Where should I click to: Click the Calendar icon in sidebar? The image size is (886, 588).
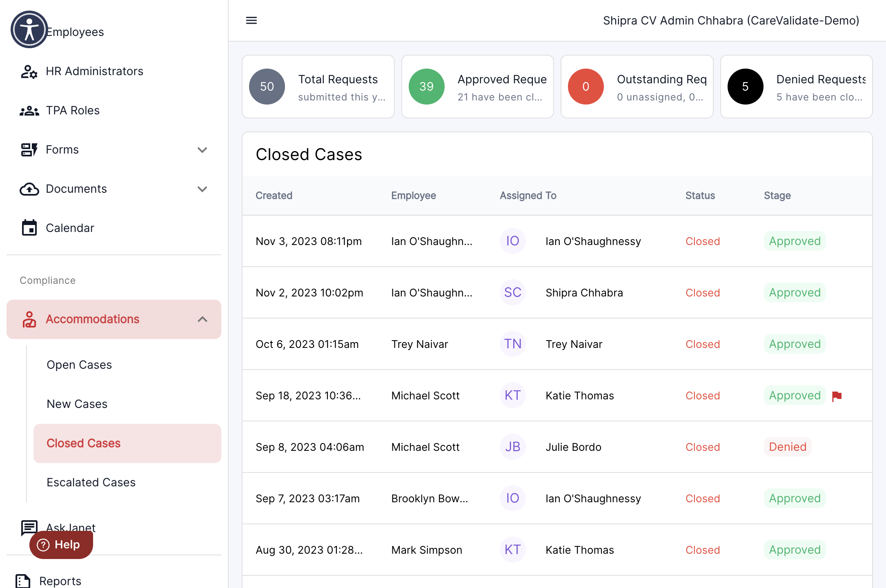(29, 228)
